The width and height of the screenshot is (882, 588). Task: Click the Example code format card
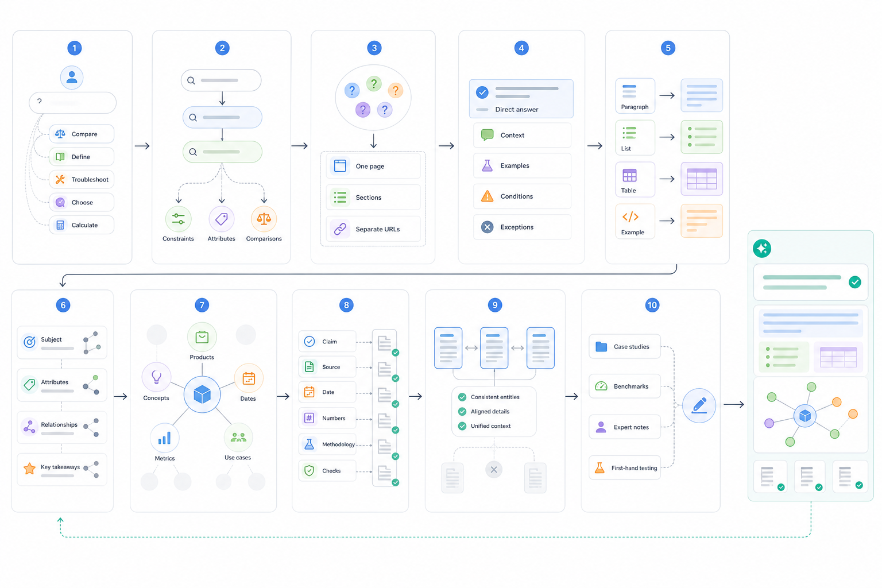tap(635, 221)
